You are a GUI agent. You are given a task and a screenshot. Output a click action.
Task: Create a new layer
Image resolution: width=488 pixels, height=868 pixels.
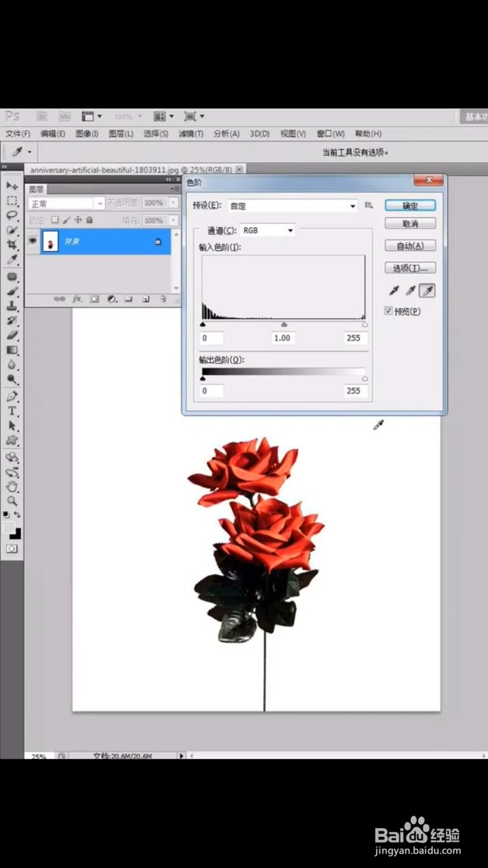coord(146,298)
